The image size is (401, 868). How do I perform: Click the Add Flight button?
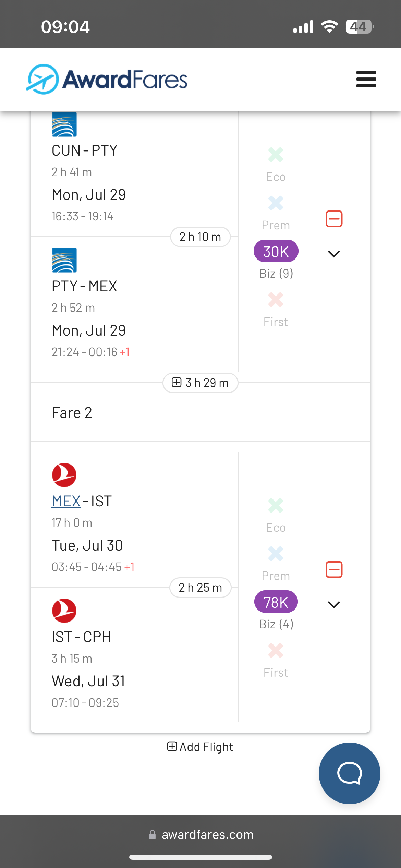point(200,747)
